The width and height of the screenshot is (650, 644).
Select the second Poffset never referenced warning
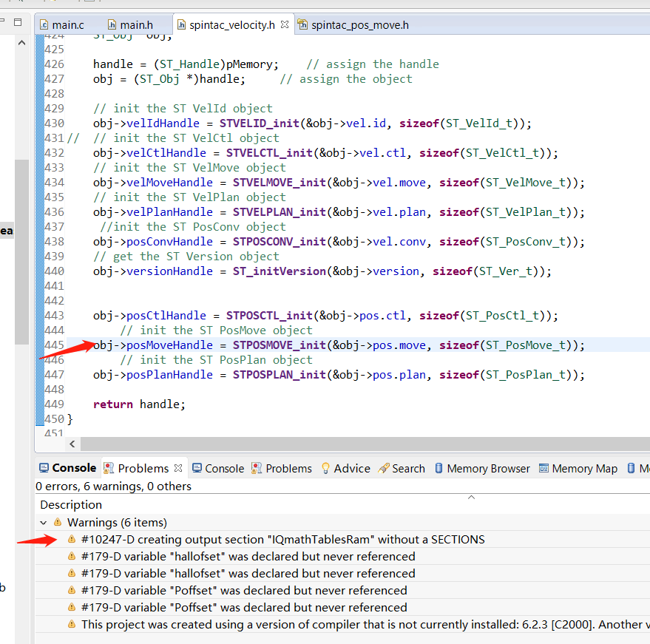point(342,608)
